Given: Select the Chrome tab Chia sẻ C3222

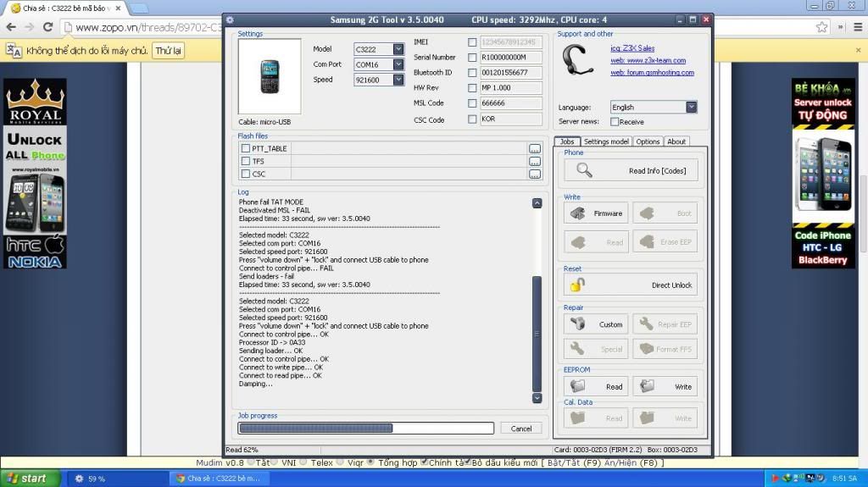Looking at the screenshot, I should tap(66, 8).
